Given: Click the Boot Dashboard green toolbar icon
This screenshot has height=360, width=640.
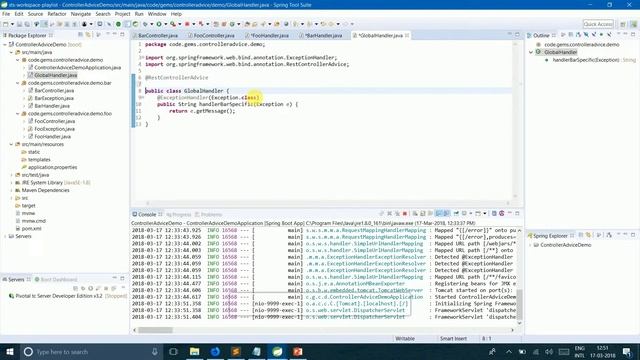Looking at the screenshot, I should click(118, 24).
